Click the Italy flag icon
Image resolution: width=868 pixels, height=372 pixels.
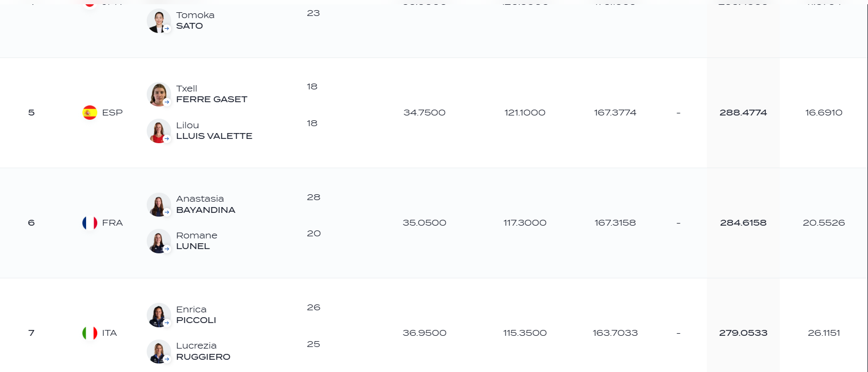point(90,333)
